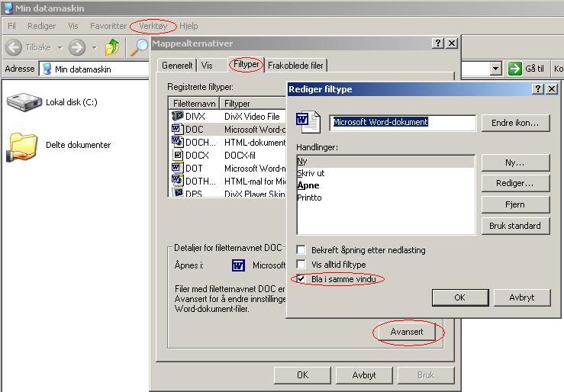
Task: Open the Tilbake history dropdown arrow
Action: 60,47
